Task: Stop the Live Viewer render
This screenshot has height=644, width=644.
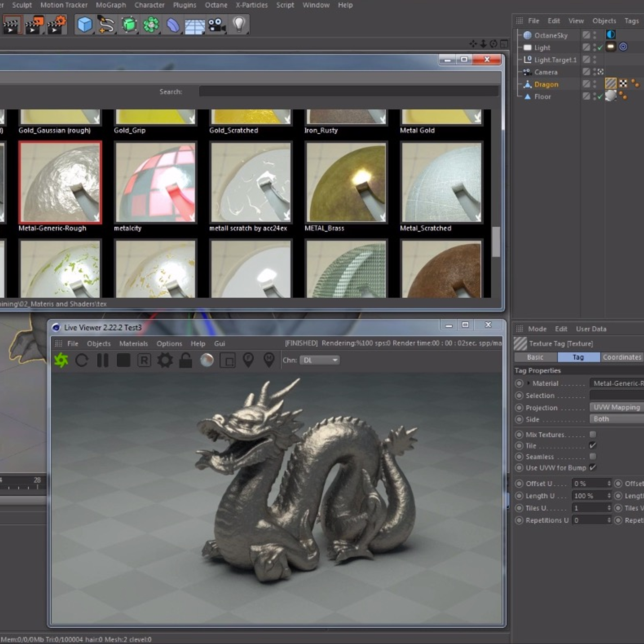Action: click(124, 360)
